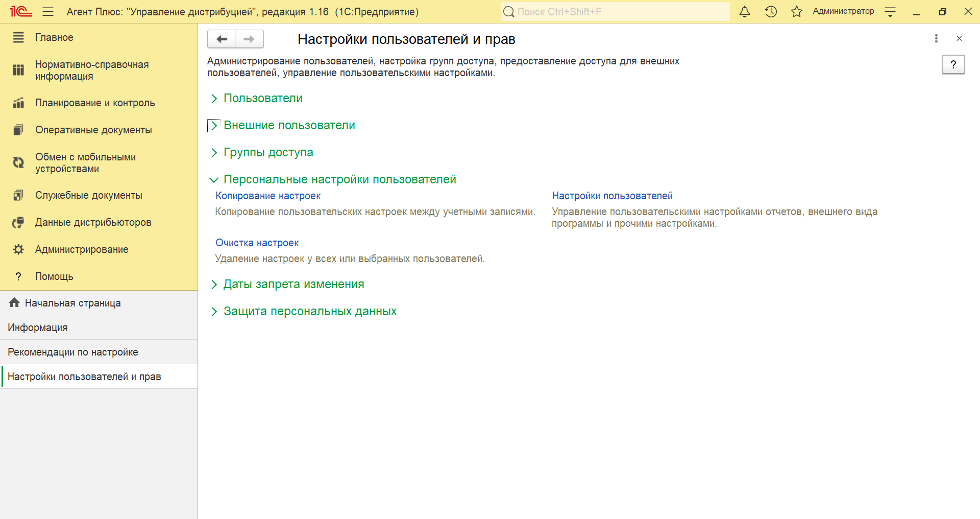Click Планирование и контроль chart icon
Viewport: 980px width, 519px height.
click(x=18, y=103)
